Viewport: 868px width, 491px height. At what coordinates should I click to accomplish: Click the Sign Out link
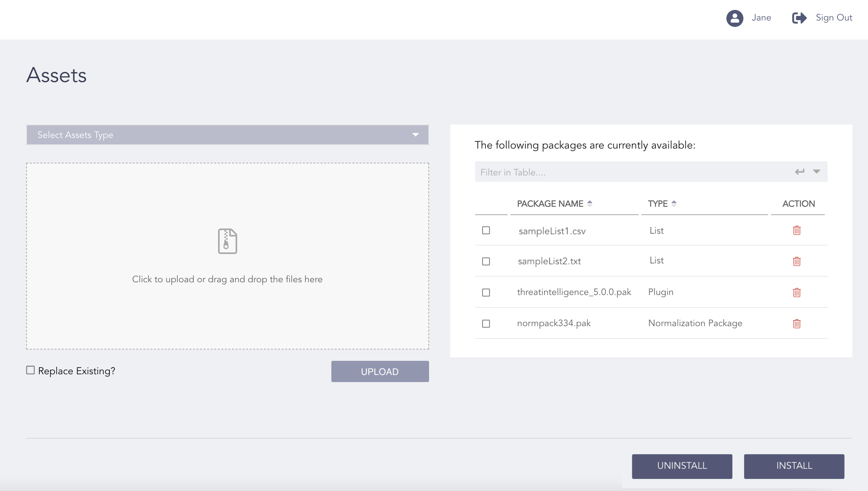(834, 18)
